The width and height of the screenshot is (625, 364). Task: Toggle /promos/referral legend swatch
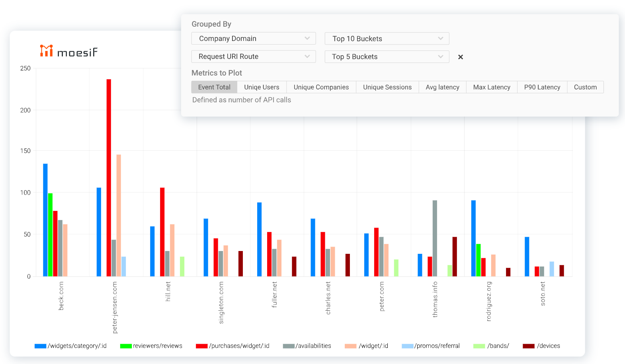point(408,346)
